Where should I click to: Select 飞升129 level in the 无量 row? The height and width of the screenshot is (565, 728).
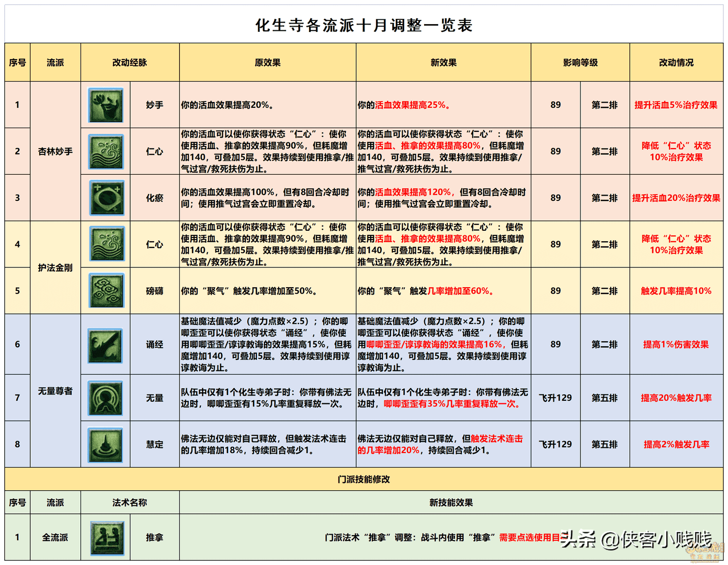coord(555,398)
